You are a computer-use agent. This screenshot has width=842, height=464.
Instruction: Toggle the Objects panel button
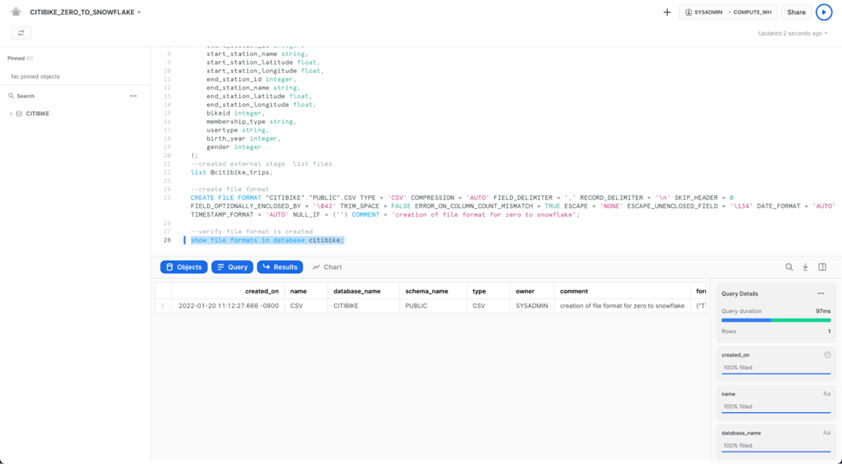click(184, 267)
